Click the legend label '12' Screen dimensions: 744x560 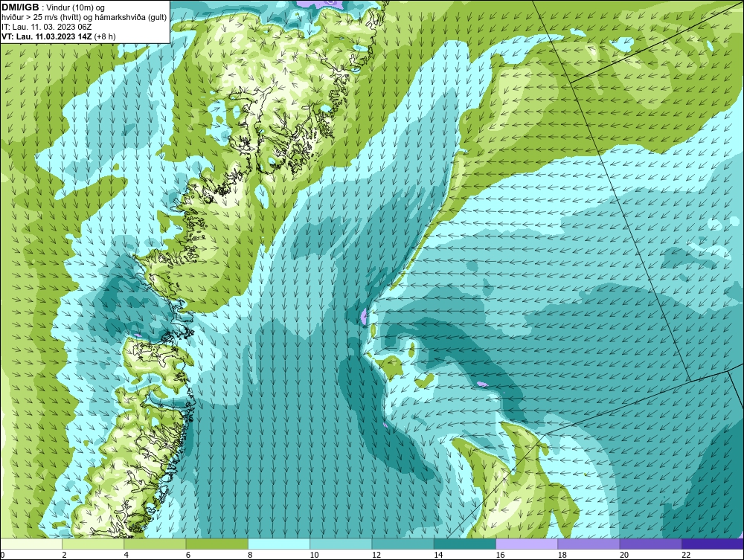[x=376, y=556]
